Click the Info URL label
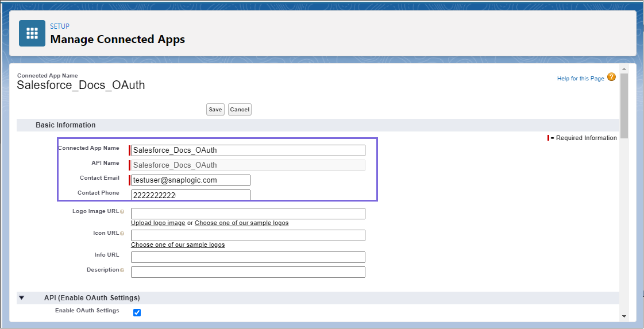The image size is (644, 329). [x=107, y=255]
